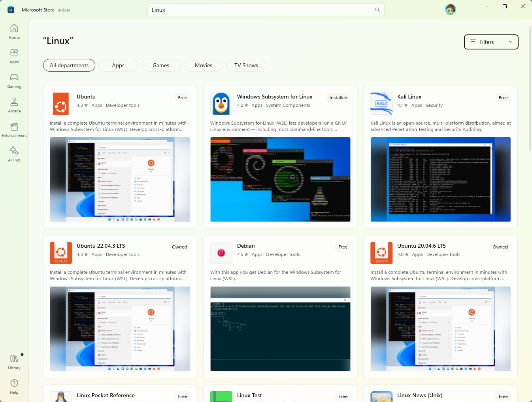
Task: Switch to the Apps filter tab
Action: tap(118, 65)
